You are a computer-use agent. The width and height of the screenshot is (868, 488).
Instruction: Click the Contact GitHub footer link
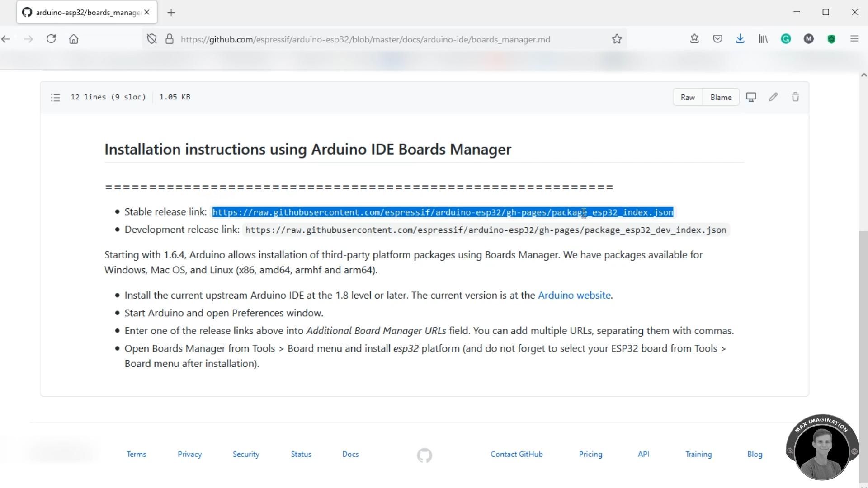point(516,454)
